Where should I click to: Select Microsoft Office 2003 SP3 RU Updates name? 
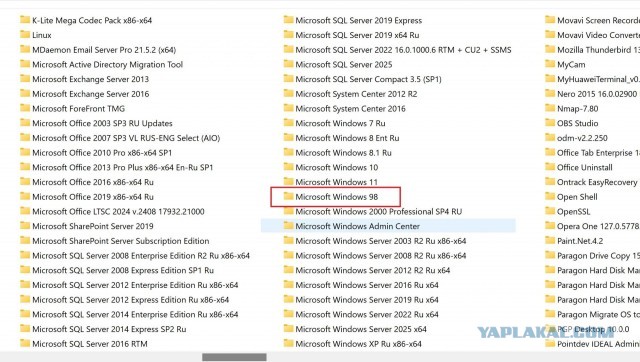point(102,123)
